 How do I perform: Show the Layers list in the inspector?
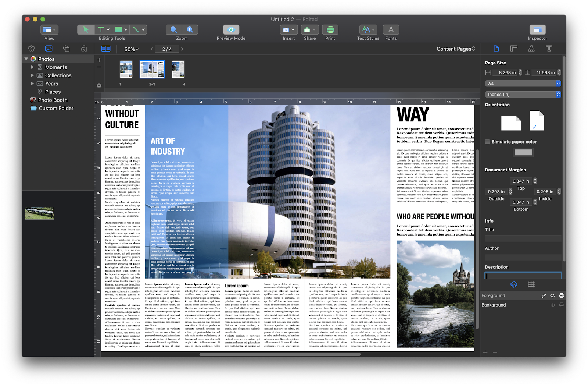(514, 284)
